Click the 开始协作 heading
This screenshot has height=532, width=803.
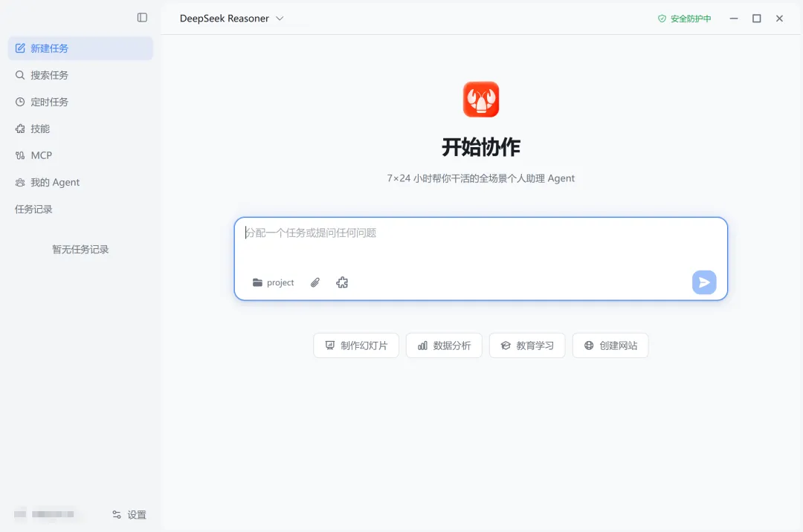[x=481, y=147]
